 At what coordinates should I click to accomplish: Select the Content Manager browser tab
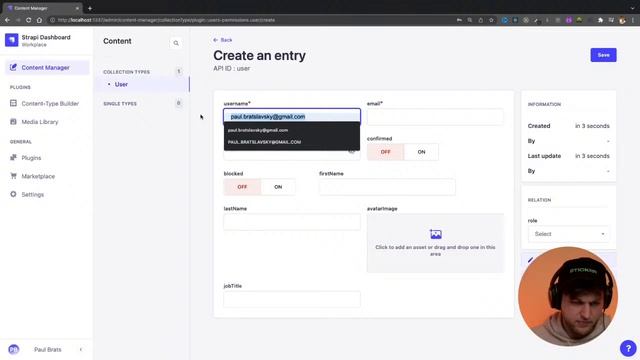(x=43, y=8)
